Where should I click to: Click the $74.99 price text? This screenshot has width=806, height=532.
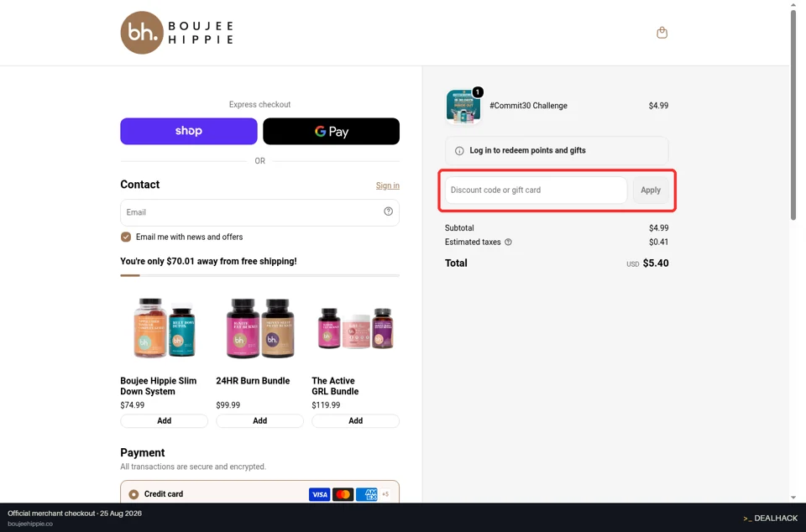click(132, 405)
